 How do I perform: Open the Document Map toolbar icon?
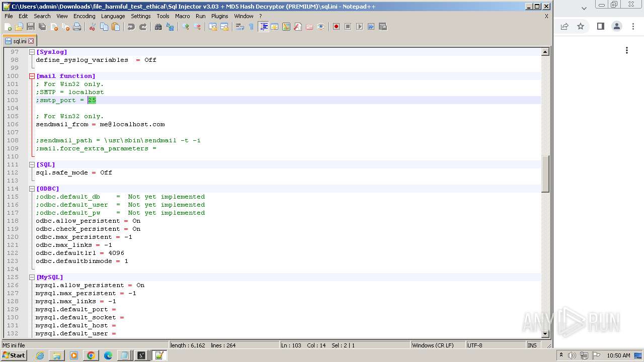[286, 27]
